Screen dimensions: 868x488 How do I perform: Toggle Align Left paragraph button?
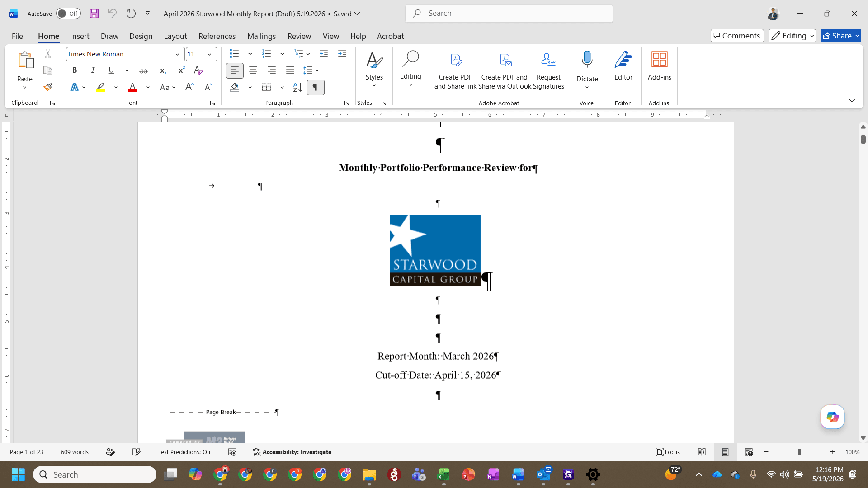click(235, 70)
